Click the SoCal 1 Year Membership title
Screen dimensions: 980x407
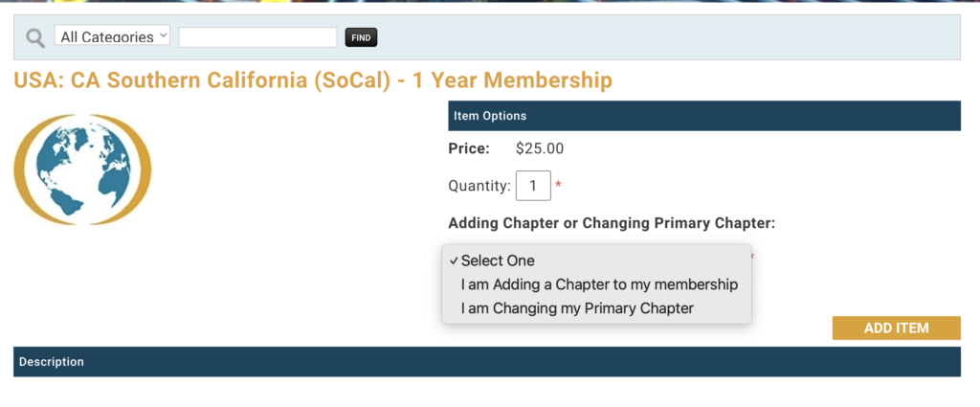[313, 80]
